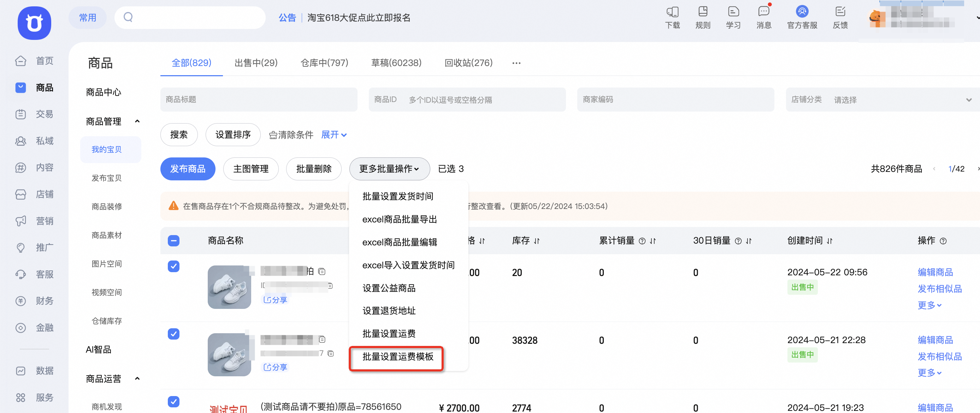Open the 更多批量操作 dropdown
The image size is (980, 413).
(x=389, y=168)
